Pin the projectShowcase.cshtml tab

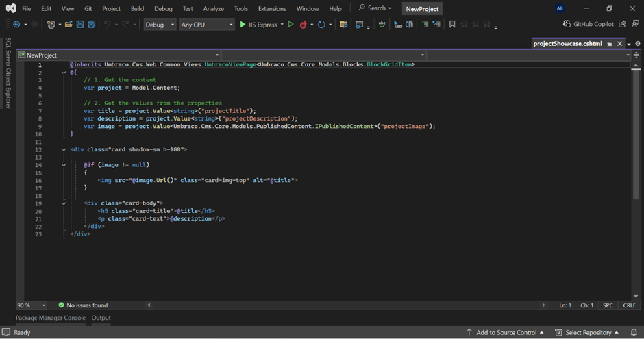point(609,44)
